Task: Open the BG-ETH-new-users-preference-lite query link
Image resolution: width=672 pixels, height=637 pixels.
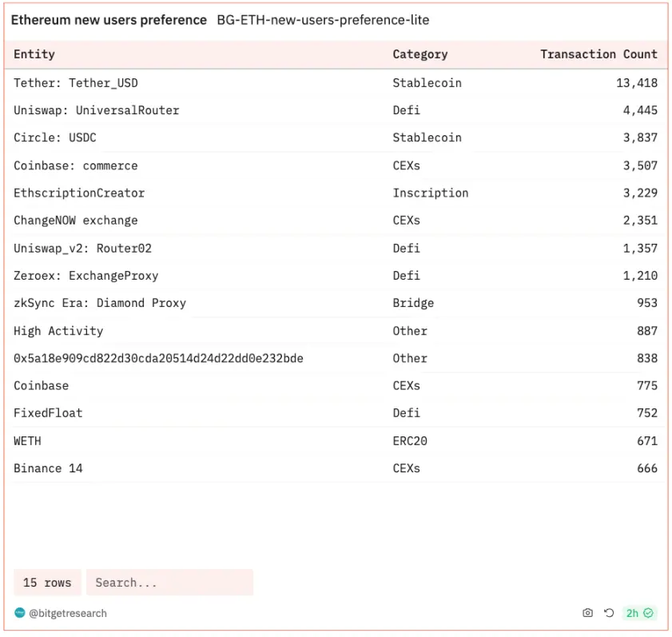Action: click(x=323, y=20)
